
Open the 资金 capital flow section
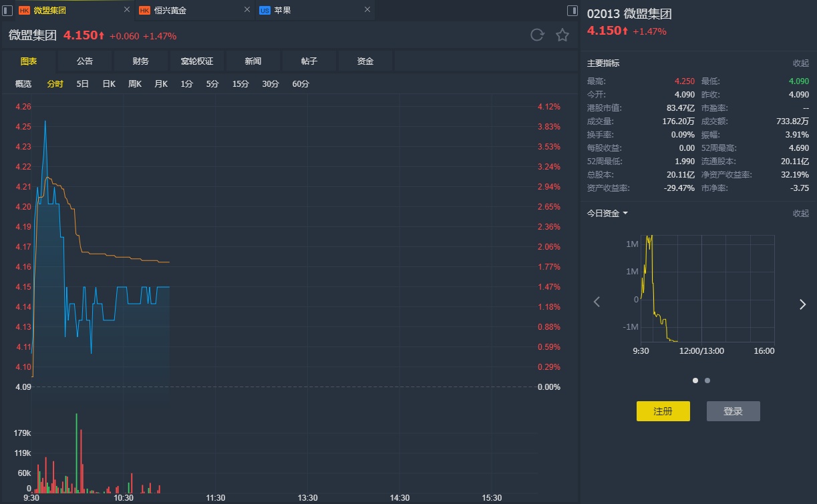(365, 61)
